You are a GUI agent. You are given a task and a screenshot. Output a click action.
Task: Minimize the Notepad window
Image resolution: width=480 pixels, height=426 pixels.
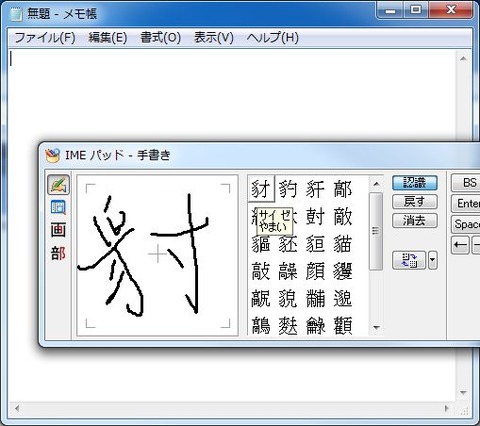pyautogui.click(x=391, y=10)
